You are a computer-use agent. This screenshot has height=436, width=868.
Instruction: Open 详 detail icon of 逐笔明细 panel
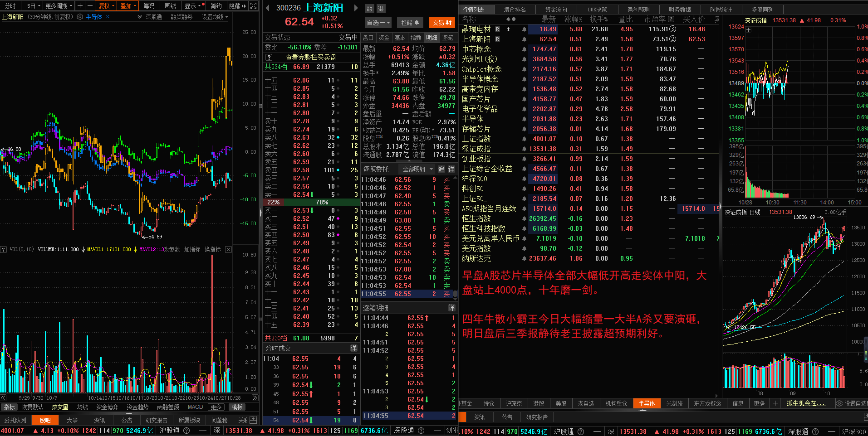click(x=452, y=308)
